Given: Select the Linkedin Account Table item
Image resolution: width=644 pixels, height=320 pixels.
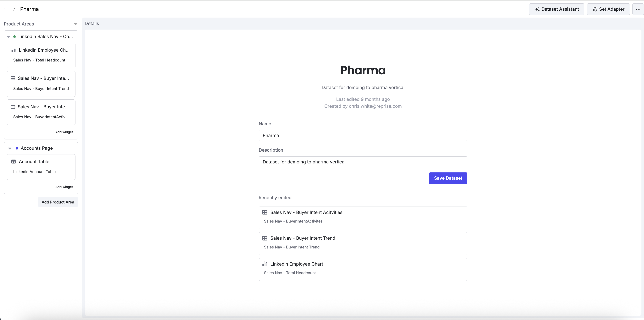Looking at the screenshot, I should click(x=34, y=172).
